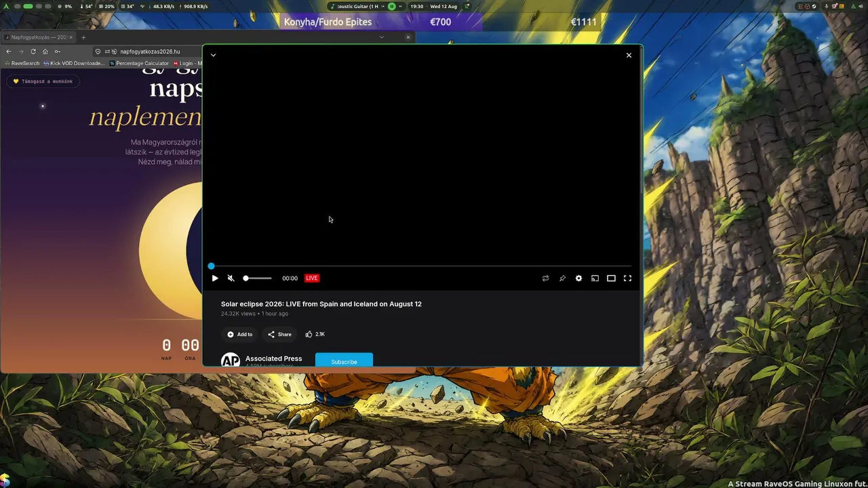Go back in the browser
Viewport: 868px width, 488px height.
coord(9,52)
